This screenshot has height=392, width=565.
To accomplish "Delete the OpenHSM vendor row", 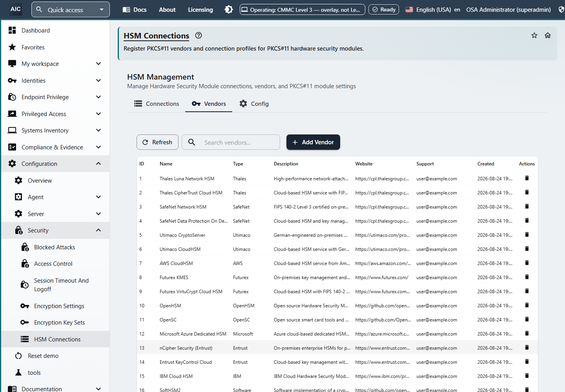I will pos(527,305).
